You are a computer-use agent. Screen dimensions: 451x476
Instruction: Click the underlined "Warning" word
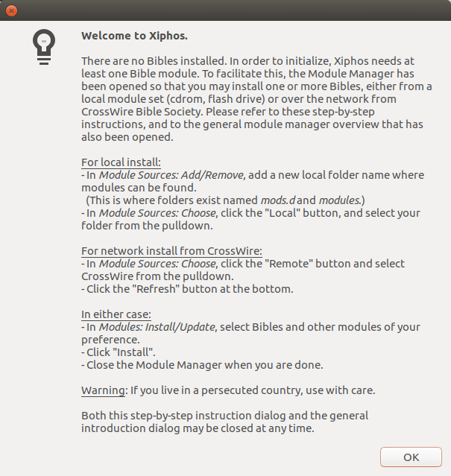point(103,390)
